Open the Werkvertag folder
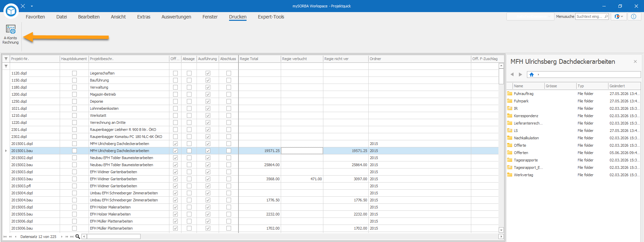644x242 pixels. coord(523,175)
